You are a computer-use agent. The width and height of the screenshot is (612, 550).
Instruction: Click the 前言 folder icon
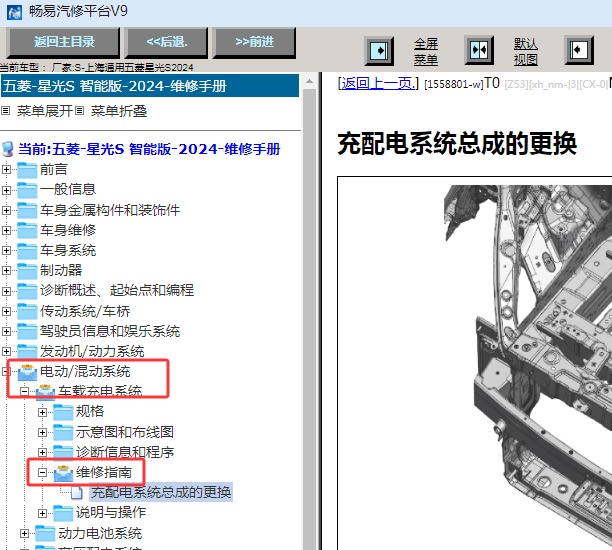pos(27,170)
